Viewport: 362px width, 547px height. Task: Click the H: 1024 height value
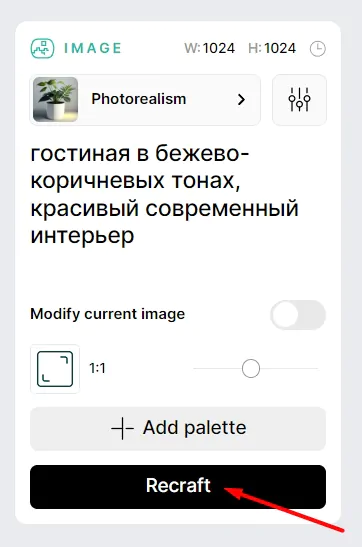pyautogui.click(x=272, y=48)
